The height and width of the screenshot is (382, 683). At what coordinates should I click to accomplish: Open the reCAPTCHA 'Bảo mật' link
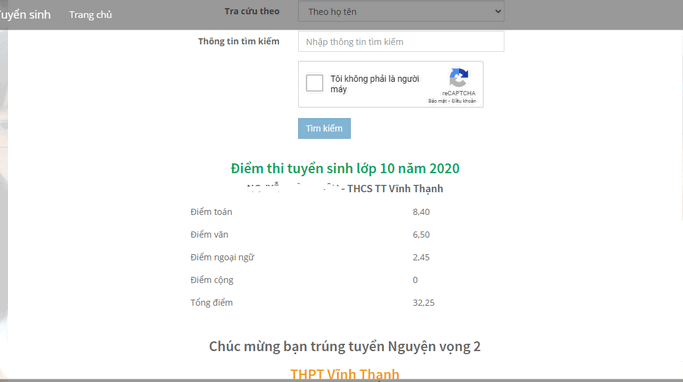pyautogui.click(x=438, y=101)
